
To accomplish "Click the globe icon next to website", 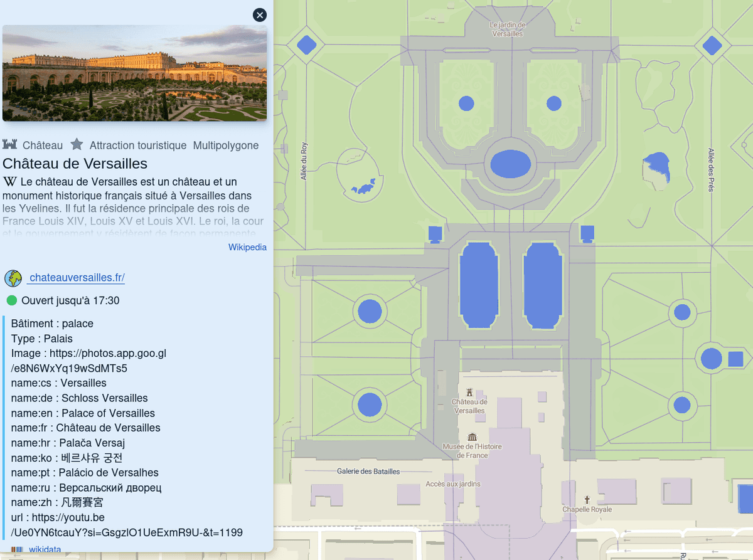I will tap(13, 278).
